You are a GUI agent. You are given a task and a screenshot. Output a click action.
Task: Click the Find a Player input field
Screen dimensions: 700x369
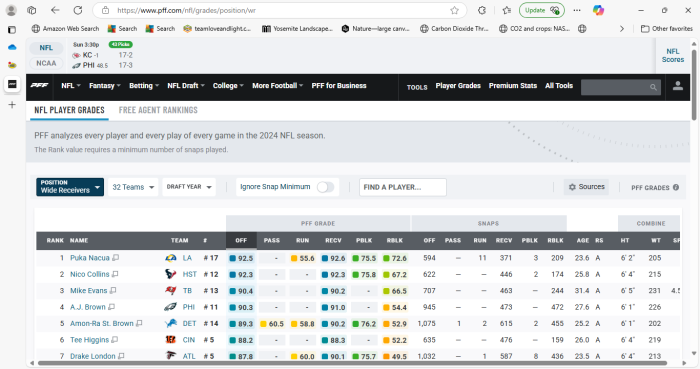[403, 187]
